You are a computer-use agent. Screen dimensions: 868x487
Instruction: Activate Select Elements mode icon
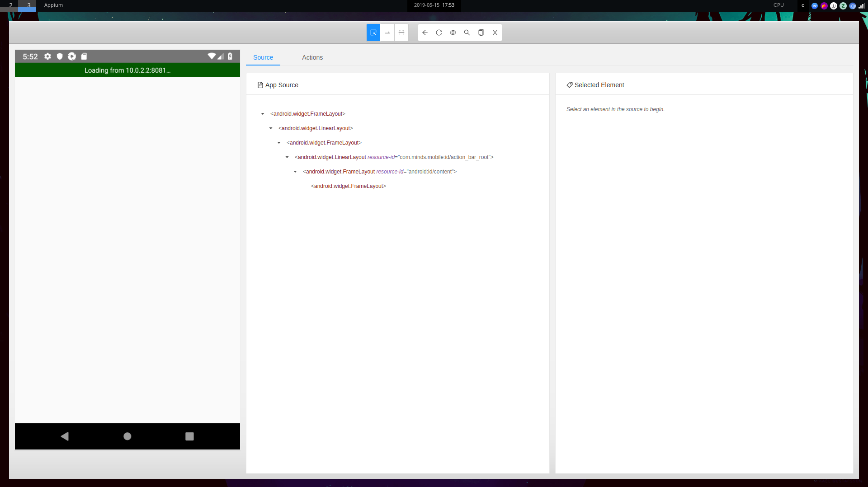(373, 33)
